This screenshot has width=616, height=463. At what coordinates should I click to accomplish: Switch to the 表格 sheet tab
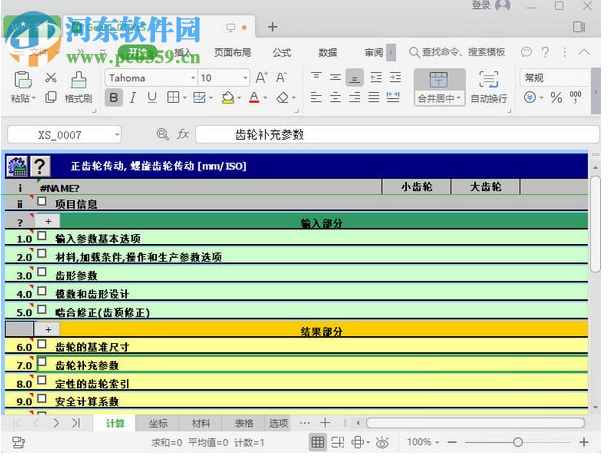point(244,423)
